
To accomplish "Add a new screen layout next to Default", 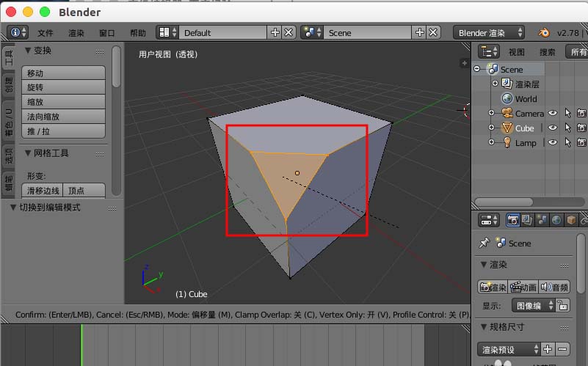I will [x=275, y=32].
